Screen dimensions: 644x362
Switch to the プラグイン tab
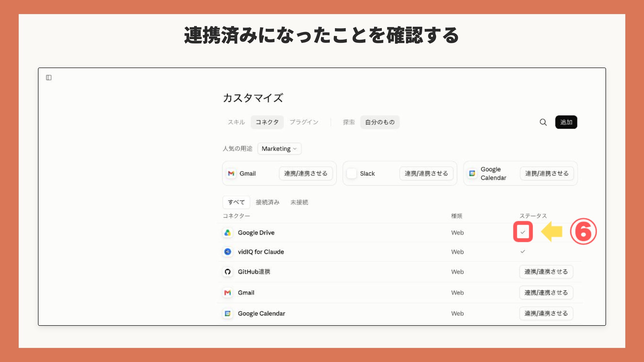304,122
